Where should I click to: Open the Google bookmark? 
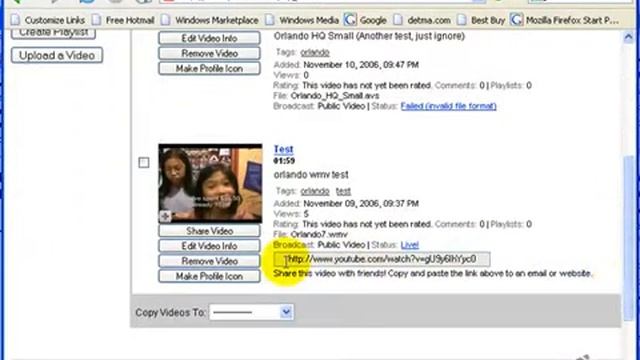tap(365, 20)
